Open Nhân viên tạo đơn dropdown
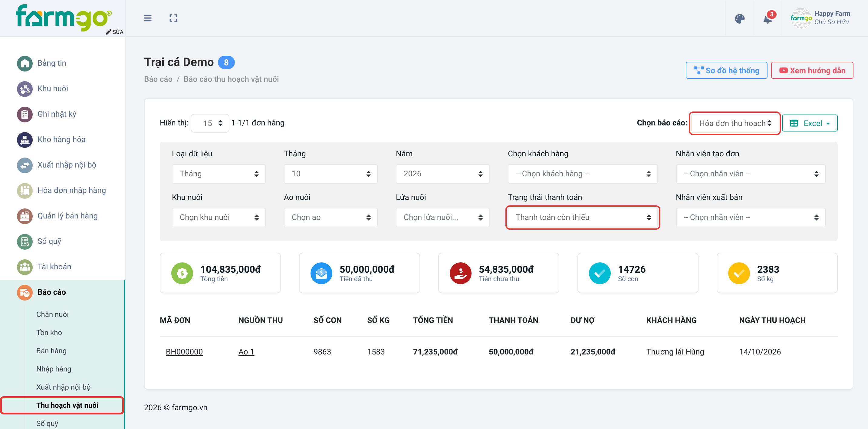 tap(750, 174)
